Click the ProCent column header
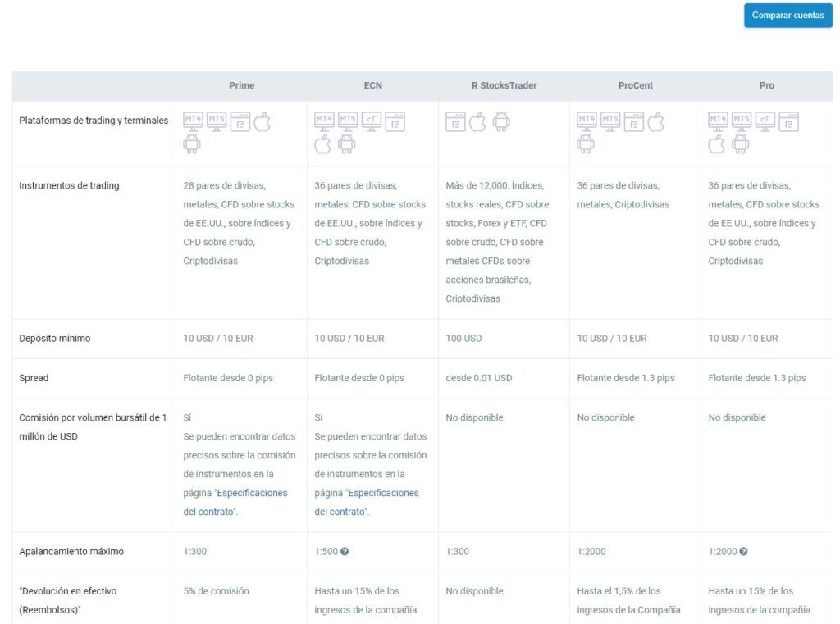 click(636, 85)
